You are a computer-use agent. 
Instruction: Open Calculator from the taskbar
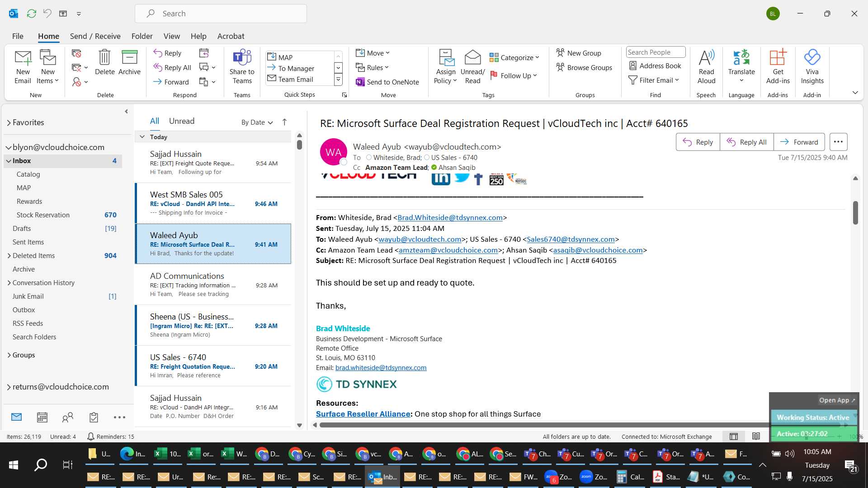click(x=630, y=477)
